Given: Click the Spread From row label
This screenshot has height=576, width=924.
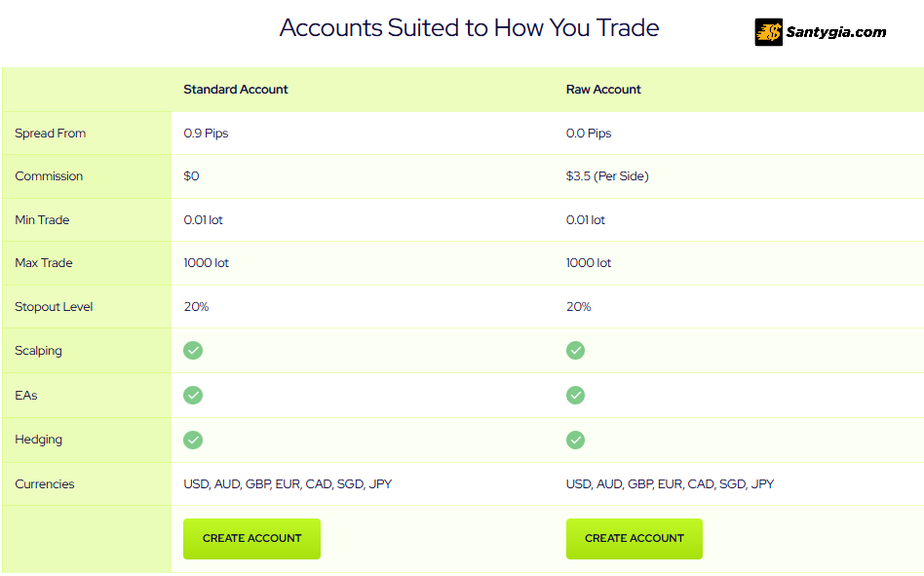Looking at the screenshot, I should click(50, 134).
